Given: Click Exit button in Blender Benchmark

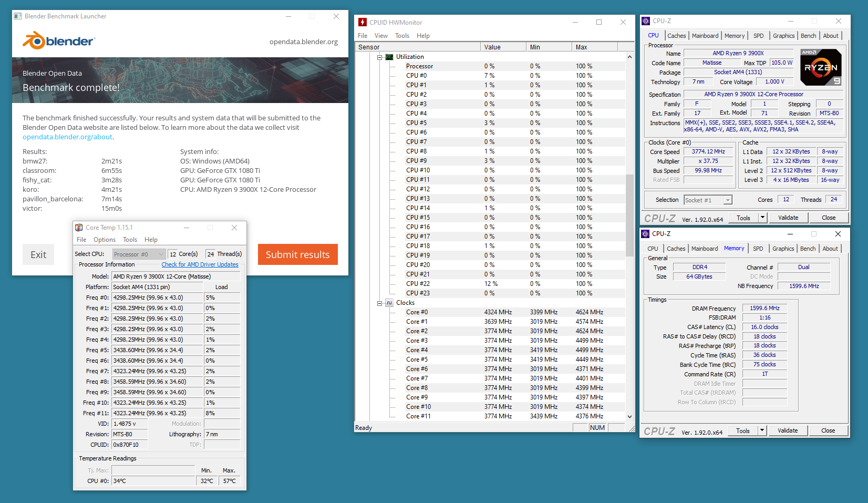Looking at the screenshot, I should pyautogui.click(x=38, y=254).
